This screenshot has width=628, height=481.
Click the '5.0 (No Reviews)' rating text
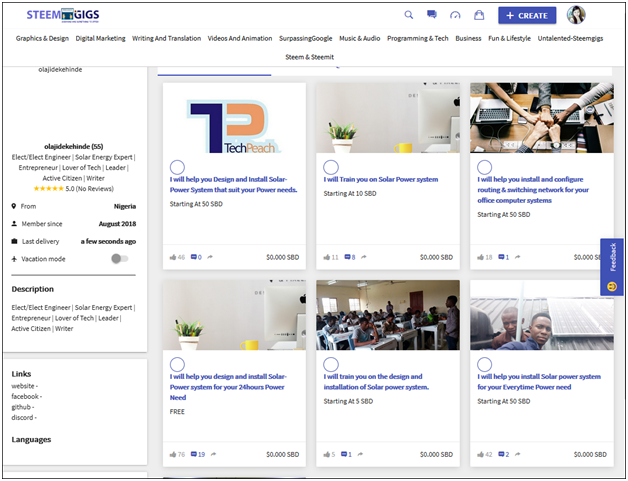pyautogui.click(x=89, y=189)
